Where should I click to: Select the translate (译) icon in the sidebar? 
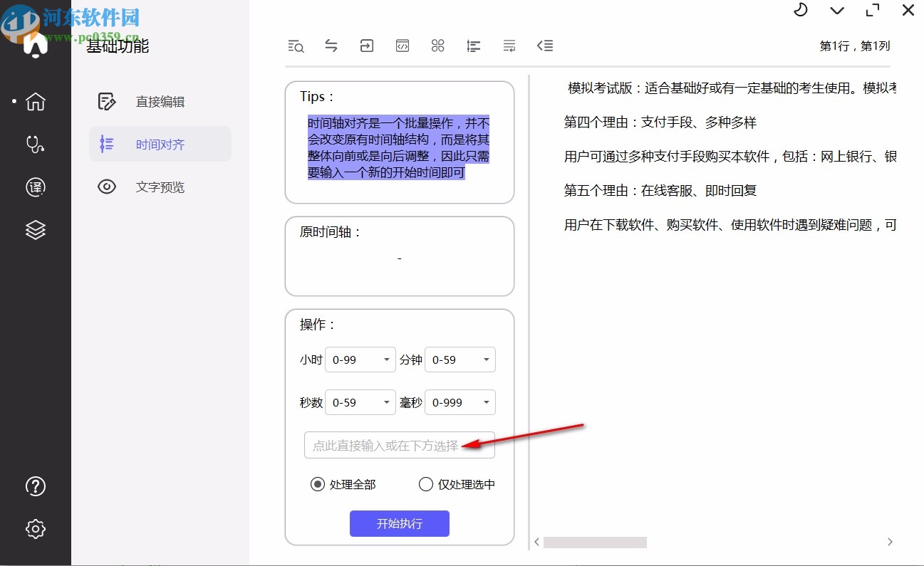pyautogui.click(x=35, y=187)
